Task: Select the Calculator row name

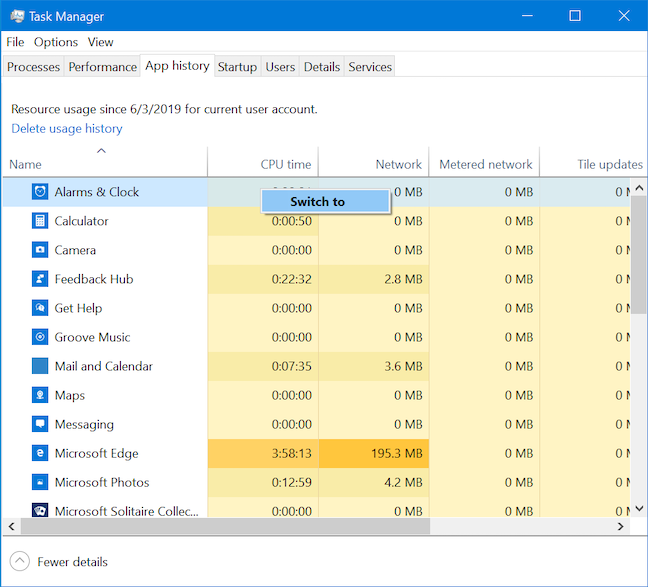Action: pos(81,221)
